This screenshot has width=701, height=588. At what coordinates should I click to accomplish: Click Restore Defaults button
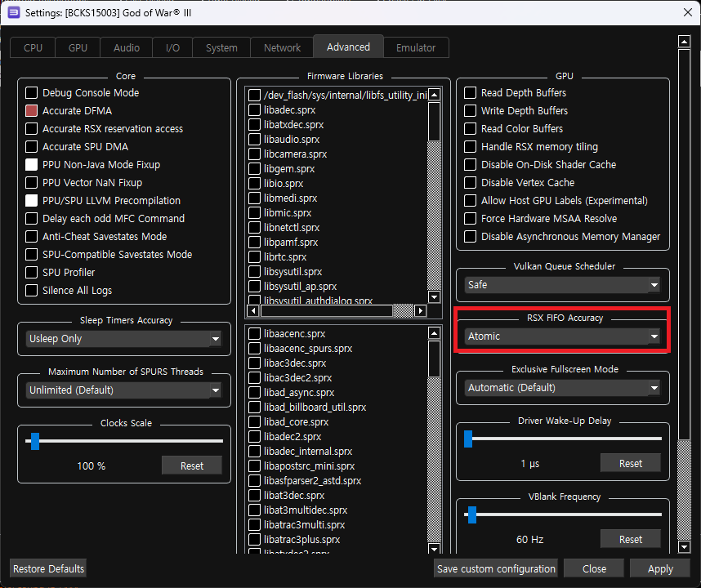(x=48, y=568)
